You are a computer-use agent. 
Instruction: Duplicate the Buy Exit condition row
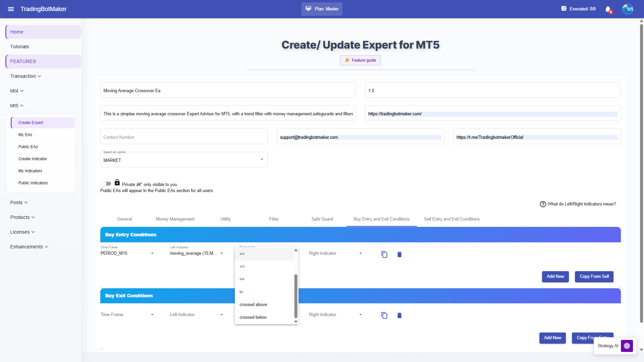click(x=384, y=315)
